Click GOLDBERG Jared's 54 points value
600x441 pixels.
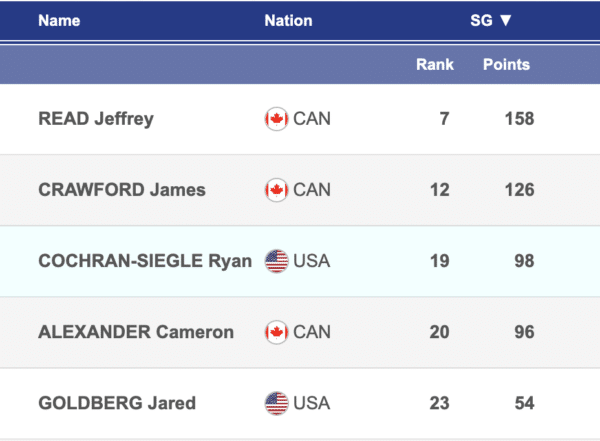pyautogui.click(x=524, y=404)
